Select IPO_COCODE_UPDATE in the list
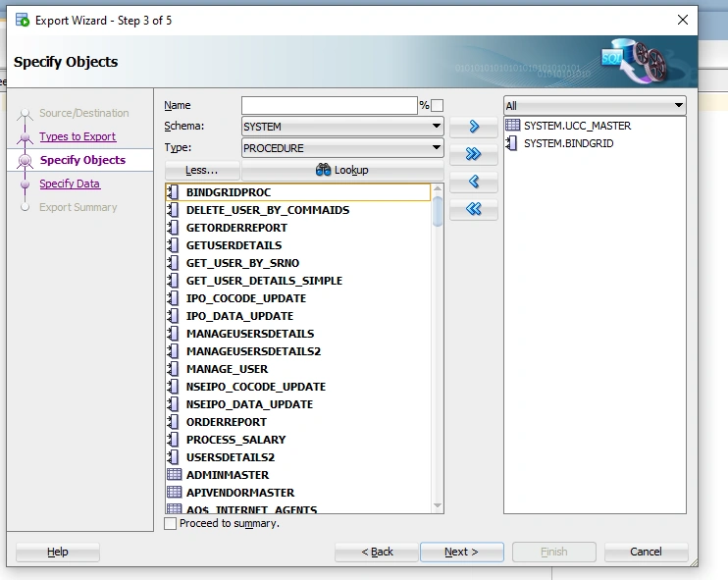728x580 pixels. click(298, 298)
